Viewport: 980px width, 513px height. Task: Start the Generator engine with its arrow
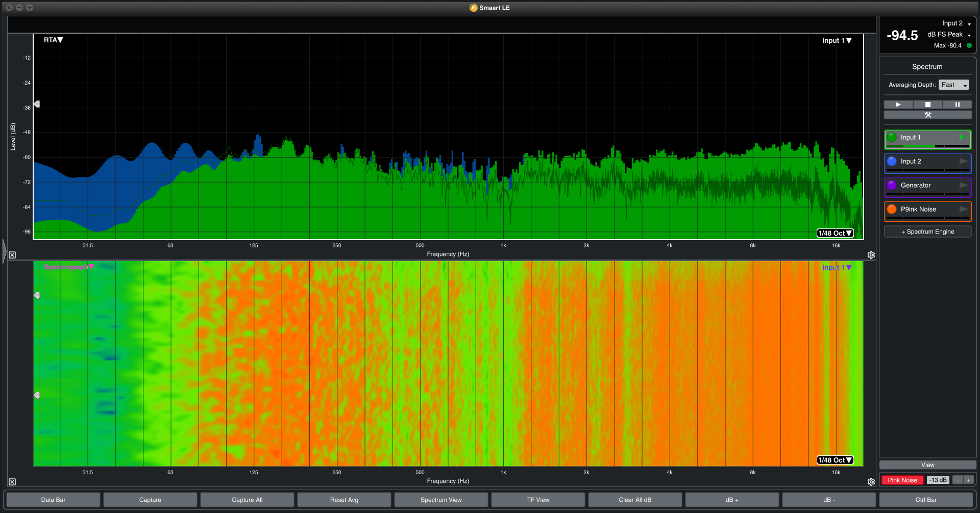963,185
